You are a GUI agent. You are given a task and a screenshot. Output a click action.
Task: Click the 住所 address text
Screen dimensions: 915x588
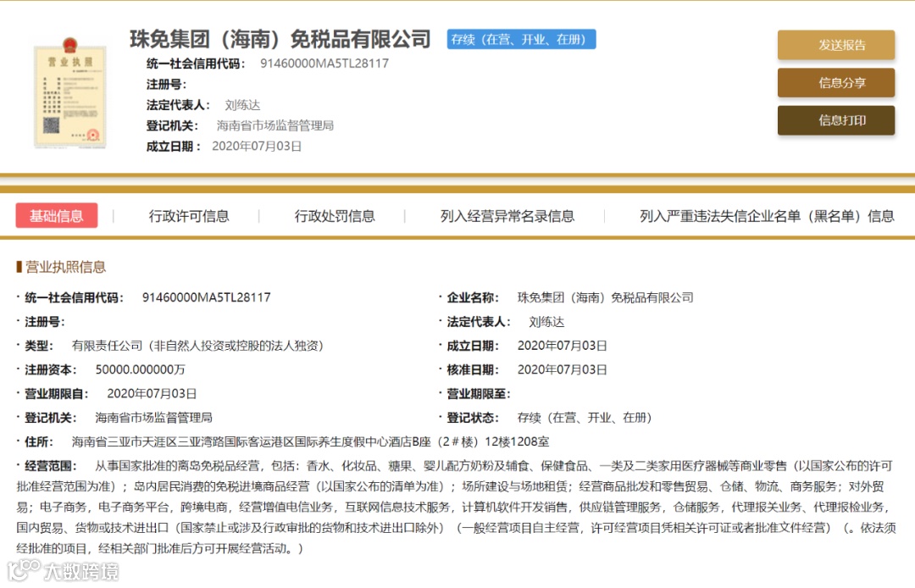(x=310, y=441)
